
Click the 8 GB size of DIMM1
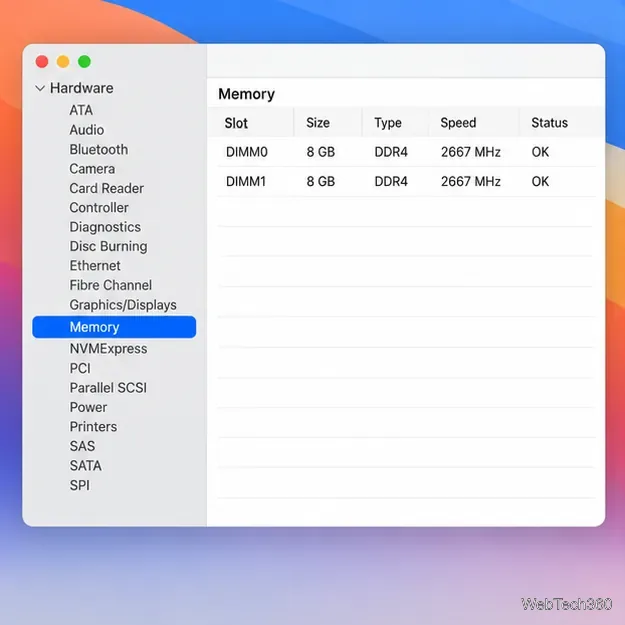click(x=320, y=181)
